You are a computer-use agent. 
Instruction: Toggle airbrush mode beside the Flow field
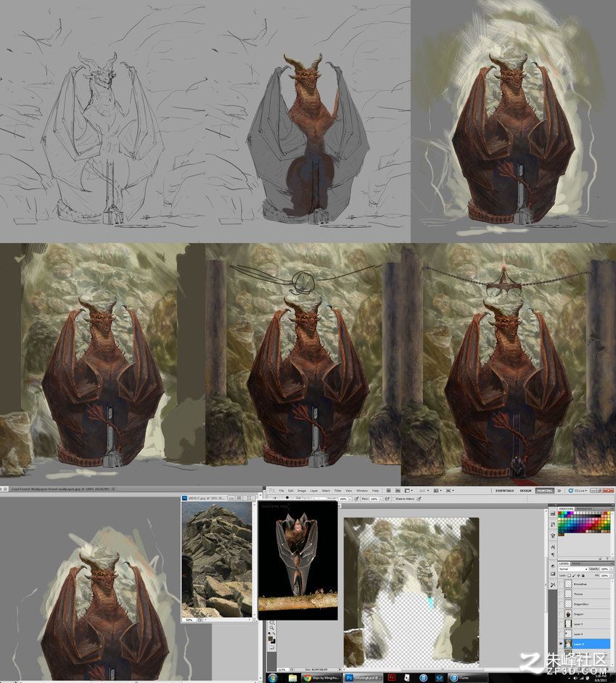pos(387,499)
